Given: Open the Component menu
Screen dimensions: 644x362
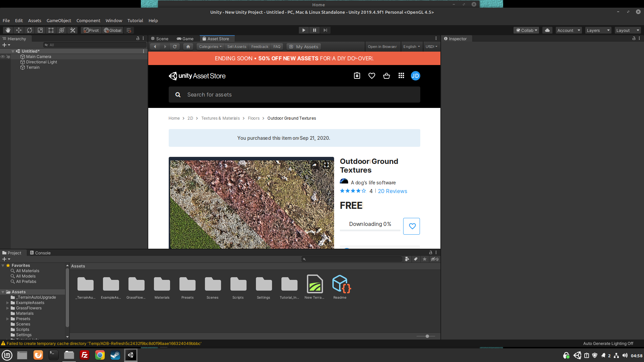Looking at the screenshot, I should 88,20.
